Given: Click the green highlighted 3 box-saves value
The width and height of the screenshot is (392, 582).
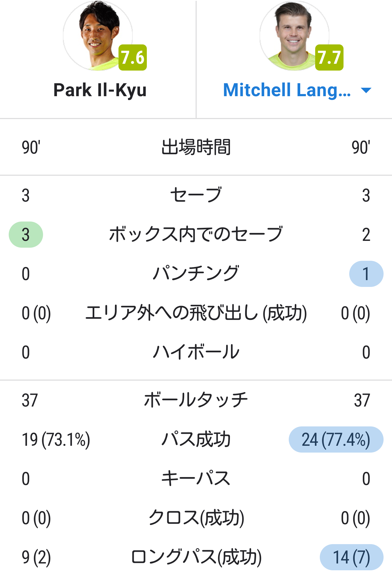Looking at the screenshot, I should pos(26,235).
